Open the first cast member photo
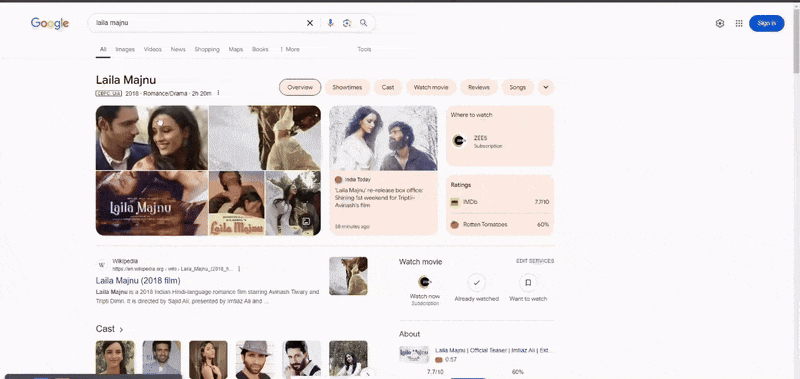The image size is (800, 379). tap(115, 360)
